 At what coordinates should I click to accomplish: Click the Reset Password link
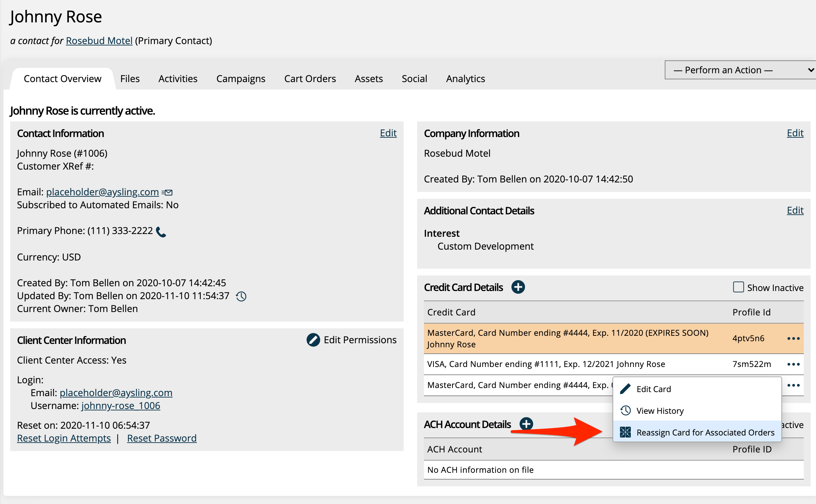coord(162,438)
